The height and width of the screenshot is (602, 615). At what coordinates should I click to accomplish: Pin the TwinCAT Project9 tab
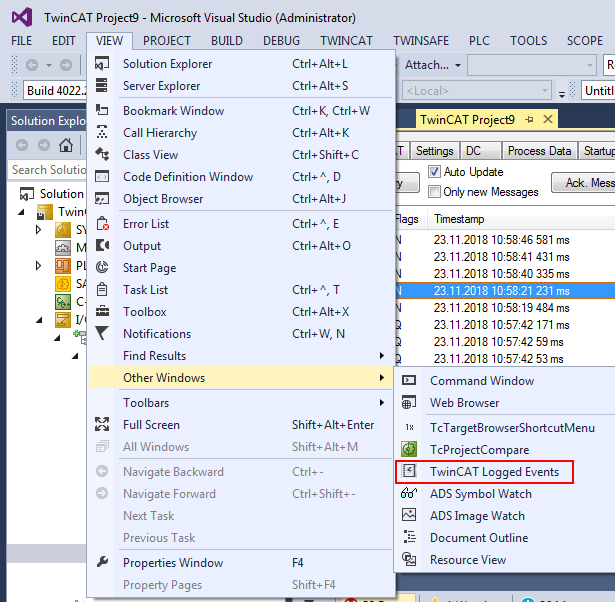(x=529, y=119)
